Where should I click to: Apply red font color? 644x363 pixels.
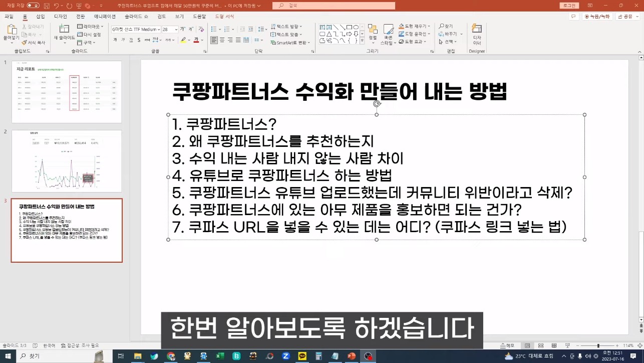[196, 40]
